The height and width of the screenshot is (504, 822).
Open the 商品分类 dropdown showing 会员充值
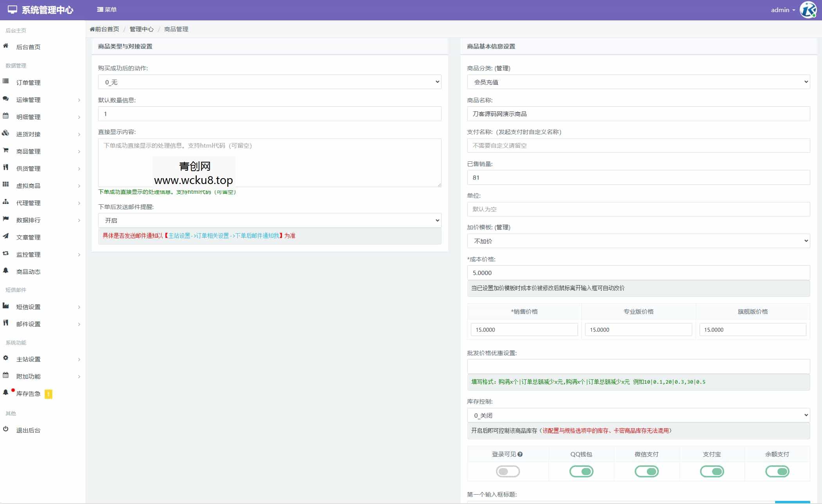pyautogui.click(x=638, y=82)
